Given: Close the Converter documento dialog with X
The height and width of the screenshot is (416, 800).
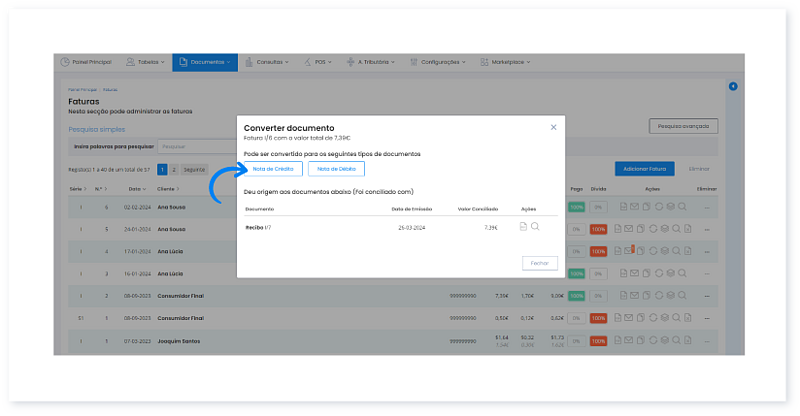Looking at the screenshot, I should [553, 128].
